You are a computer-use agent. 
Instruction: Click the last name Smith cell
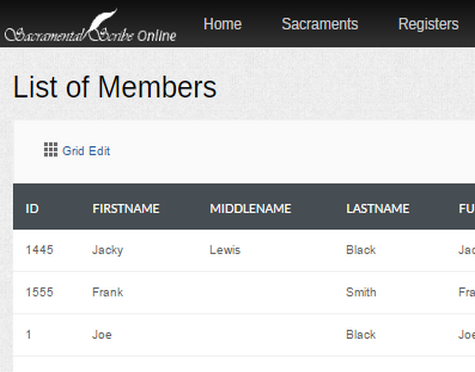361,292
